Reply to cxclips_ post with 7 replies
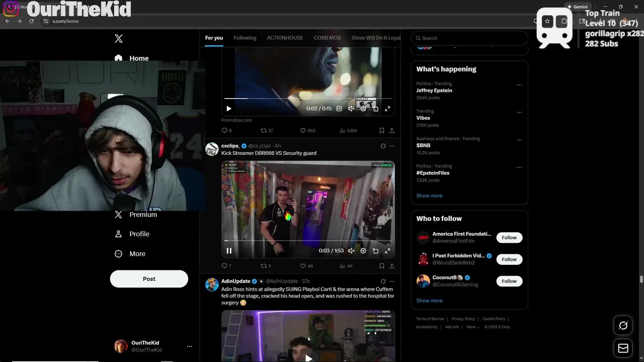Screen dimensions: 644x362 [226, 266]
